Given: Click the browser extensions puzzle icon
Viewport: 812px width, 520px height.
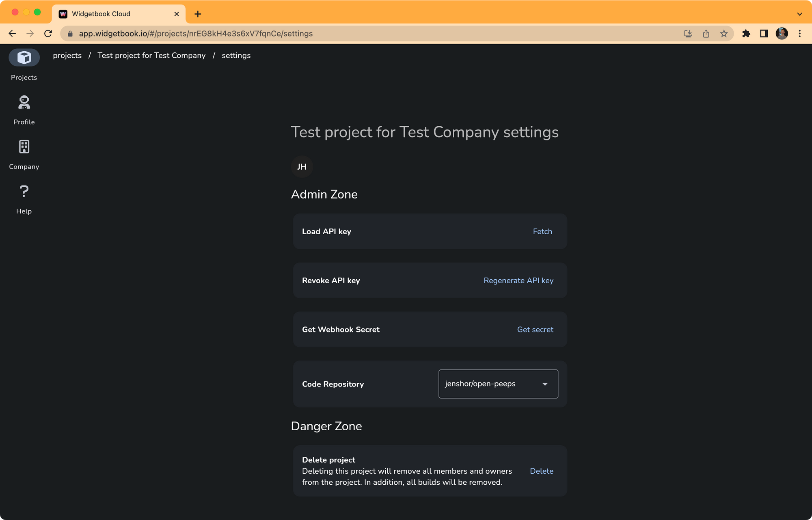Looking at the screenshot, I should [746, 34].
